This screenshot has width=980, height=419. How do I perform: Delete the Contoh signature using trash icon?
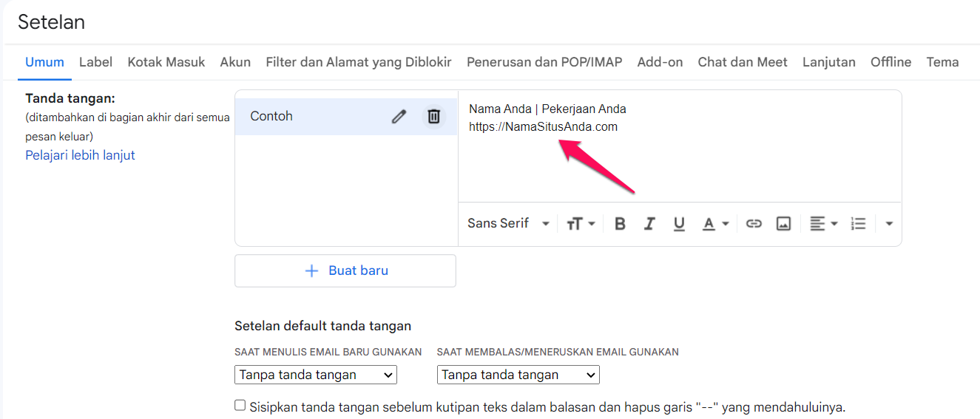point(434,116)
